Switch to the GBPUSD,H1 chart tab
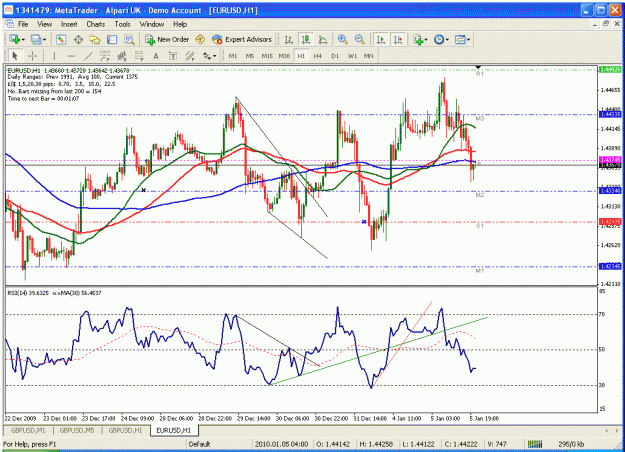625x452 pixels. point(126,430)
